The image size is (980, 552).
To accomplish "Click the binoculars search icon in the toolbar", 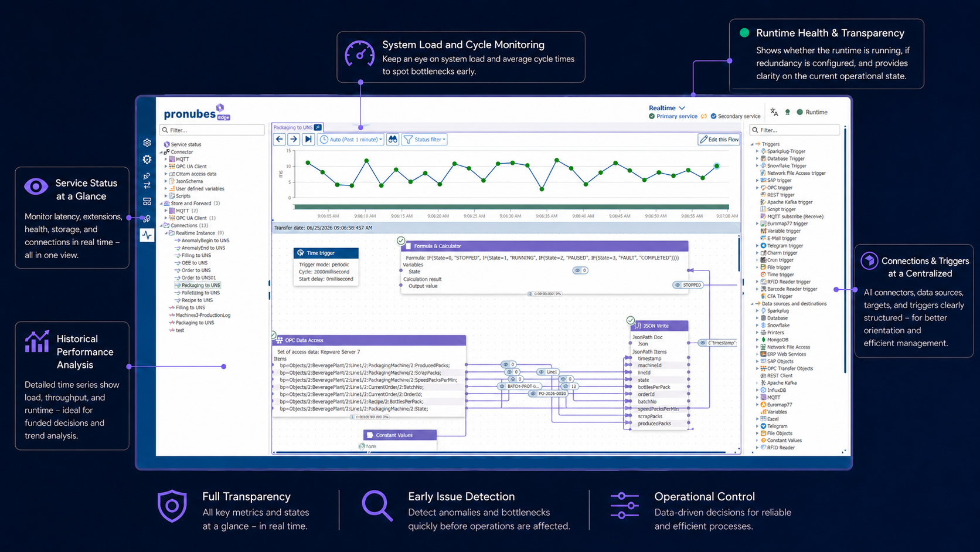I will (x=393, y=140).
